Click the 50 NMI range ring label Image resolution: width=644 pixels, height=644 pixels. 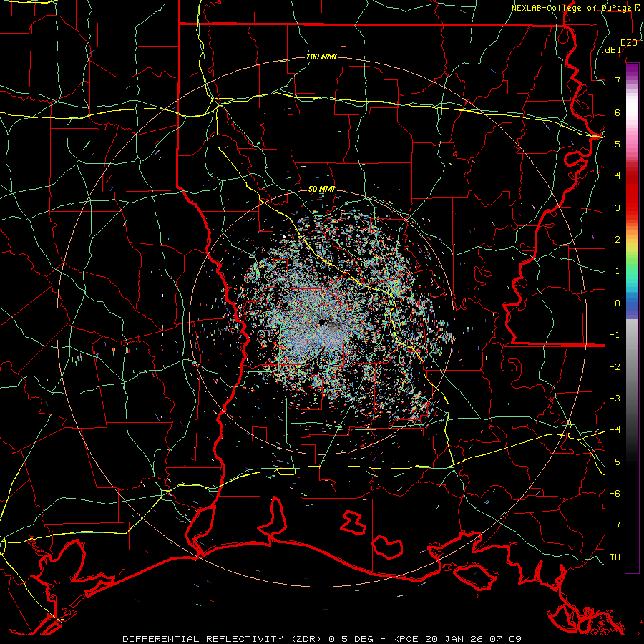tap(321, 190)
